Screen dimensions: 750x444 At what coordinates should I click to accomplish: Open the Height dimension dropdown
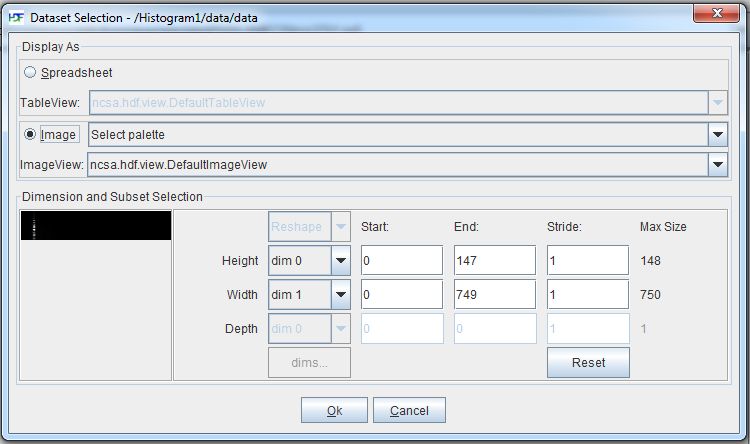(340, 261)
